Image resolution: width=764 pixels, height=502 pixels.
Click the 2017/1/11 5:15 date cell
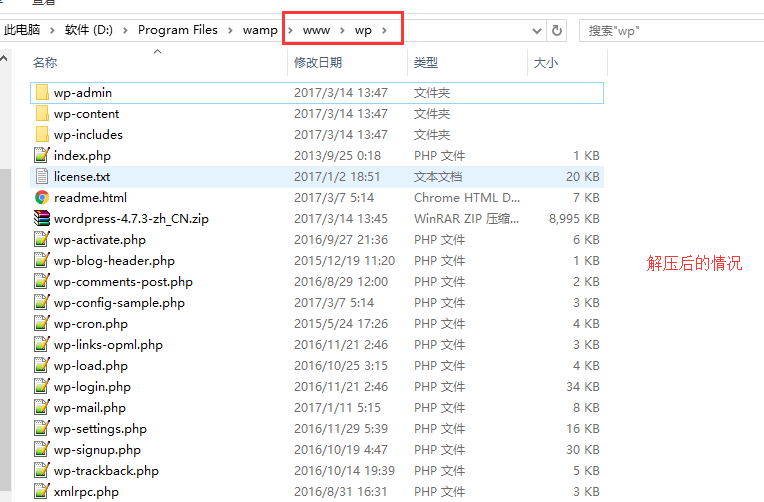(x=337, y=407)
